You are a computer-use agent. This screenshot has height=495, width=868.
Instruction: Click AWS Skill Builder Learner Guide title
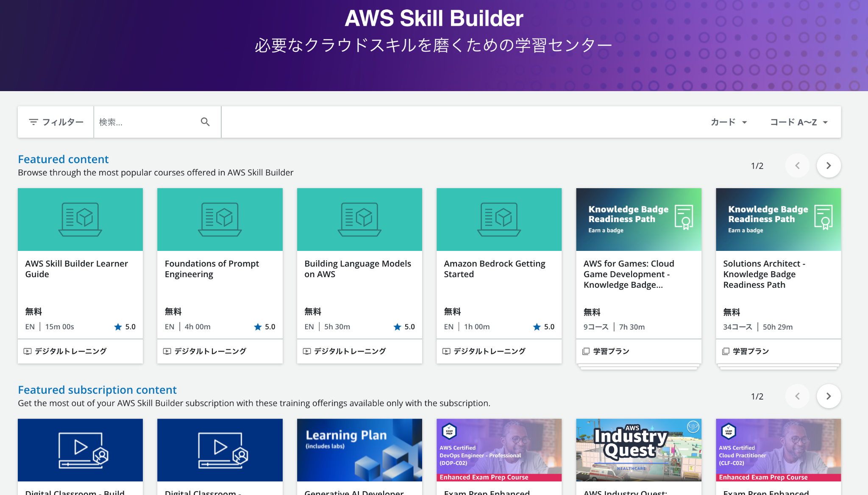(x=76, y=269)
